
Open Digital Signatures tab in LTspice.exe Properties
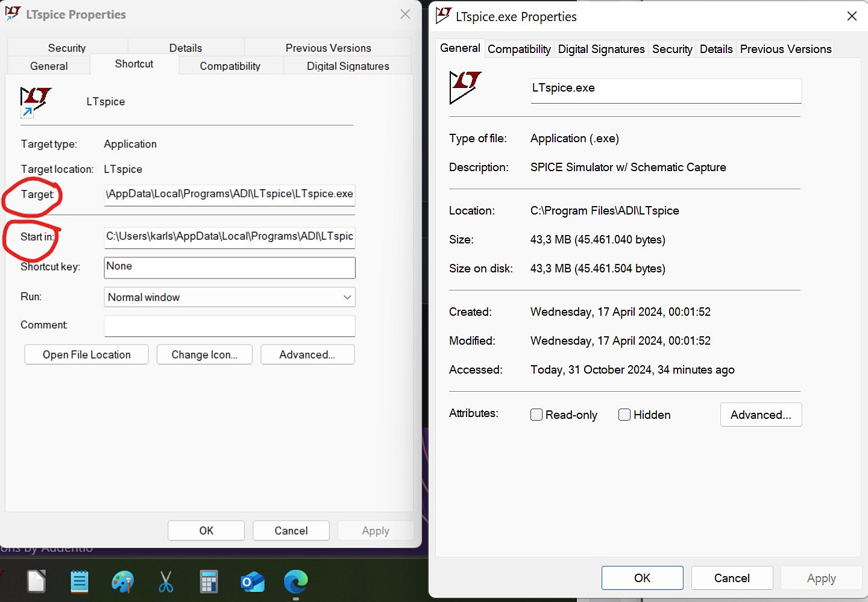coord(601,49)
